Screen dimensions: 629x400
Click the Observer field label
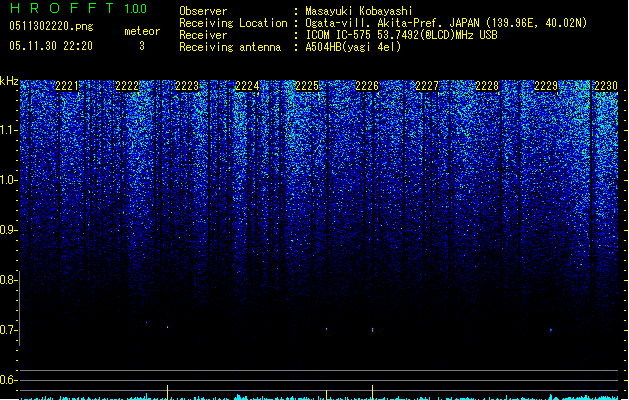(203, 11)
